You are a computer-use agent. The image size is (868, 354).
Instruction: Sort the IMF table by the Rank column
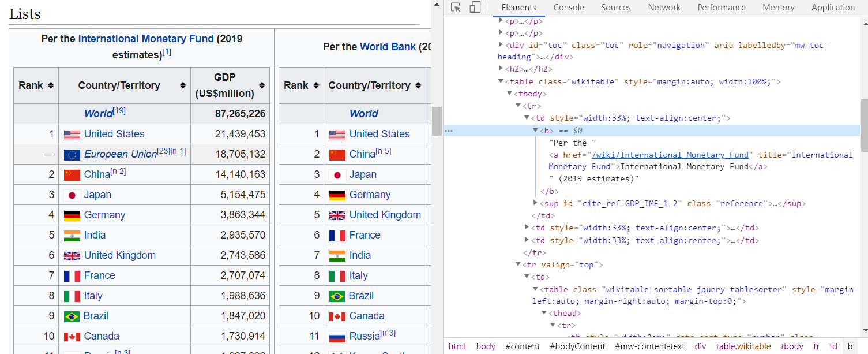click(51, 85)
